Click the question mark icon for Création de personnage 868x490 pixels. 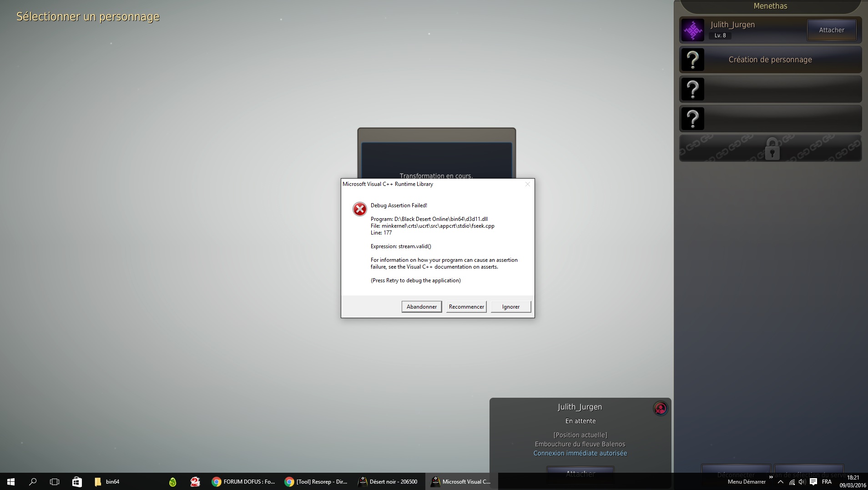point(692,60)
